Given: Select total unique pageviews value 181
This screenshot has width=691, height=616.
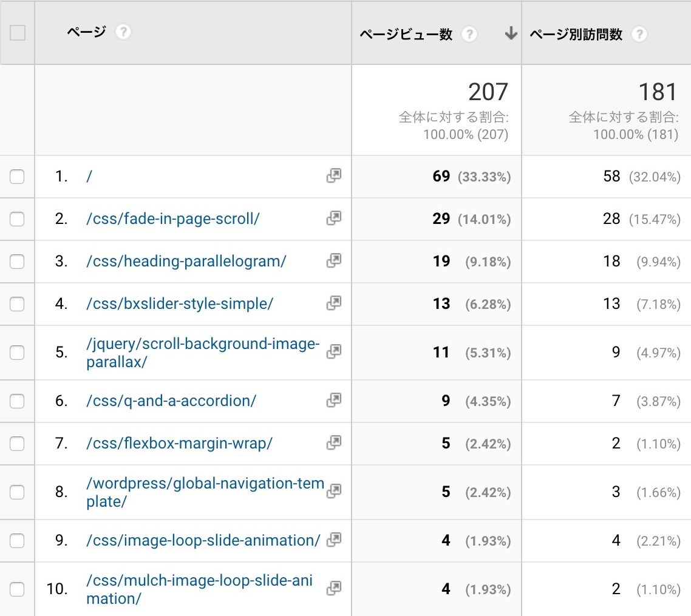Looking at the screenshot, I should click(658, 92).
